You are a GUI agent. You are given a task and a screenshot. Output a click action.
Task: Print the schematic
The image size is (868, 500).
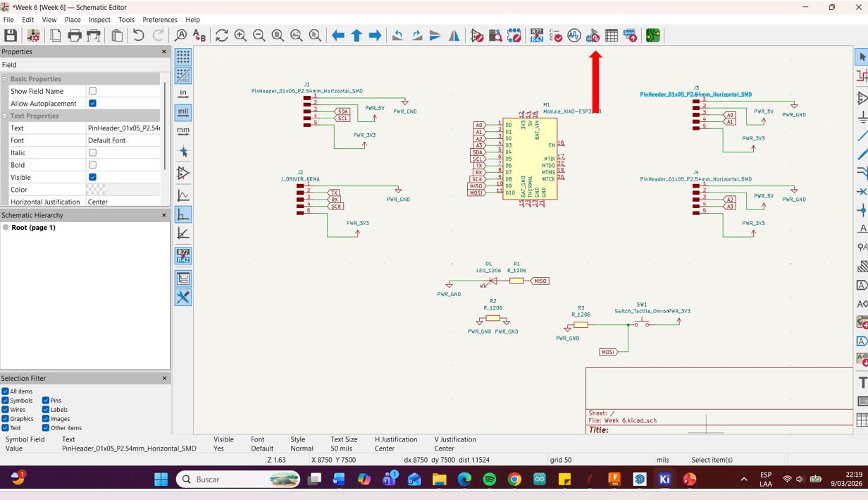tap(75, 35)
